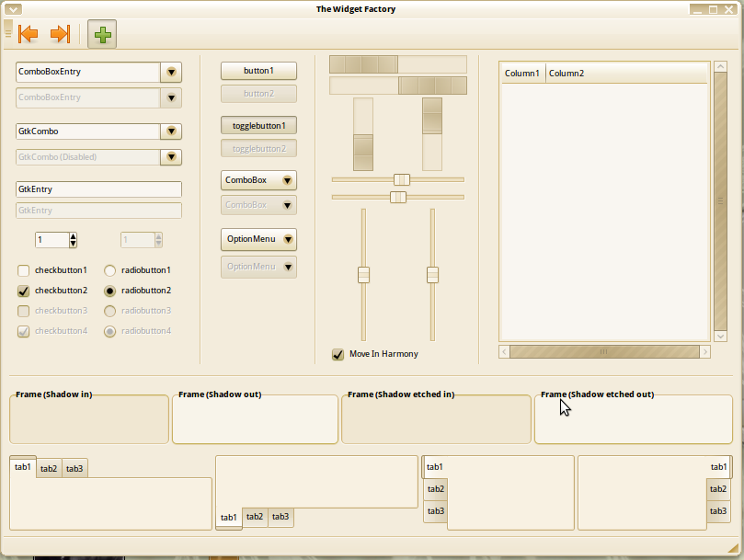Click the button1 button
The height and width of the screenshot is (560, 744).
click(x=258, y=71)
